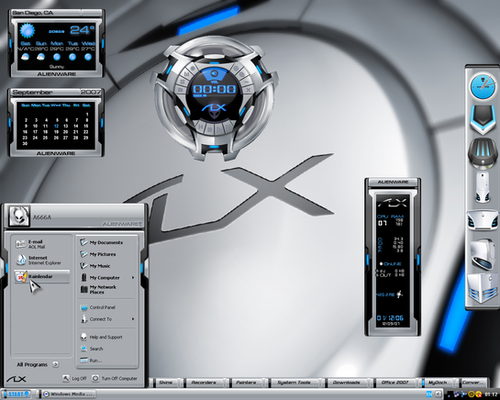Select the Rainlendar program entry
The image size is (500, 400).
pos(42,277)
